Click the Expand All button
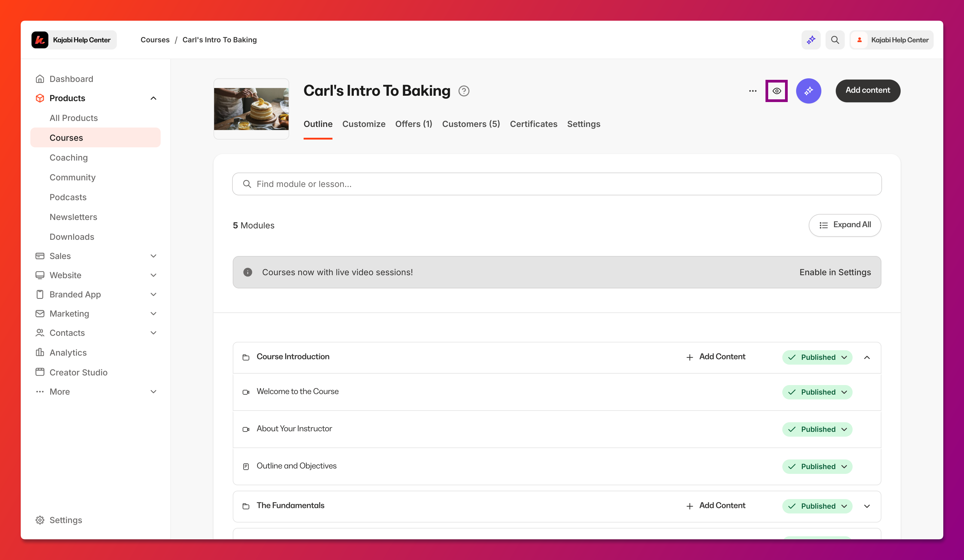 (845, 225)
